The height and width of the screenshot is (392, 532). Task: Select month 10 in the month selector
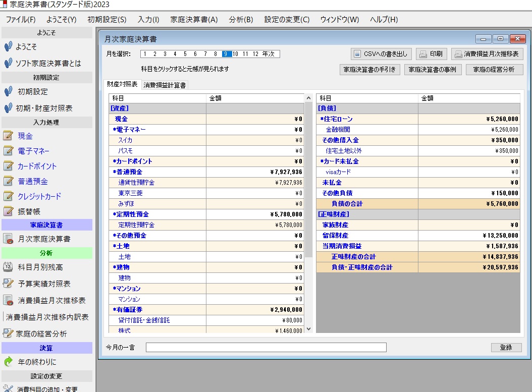(236, 54)
